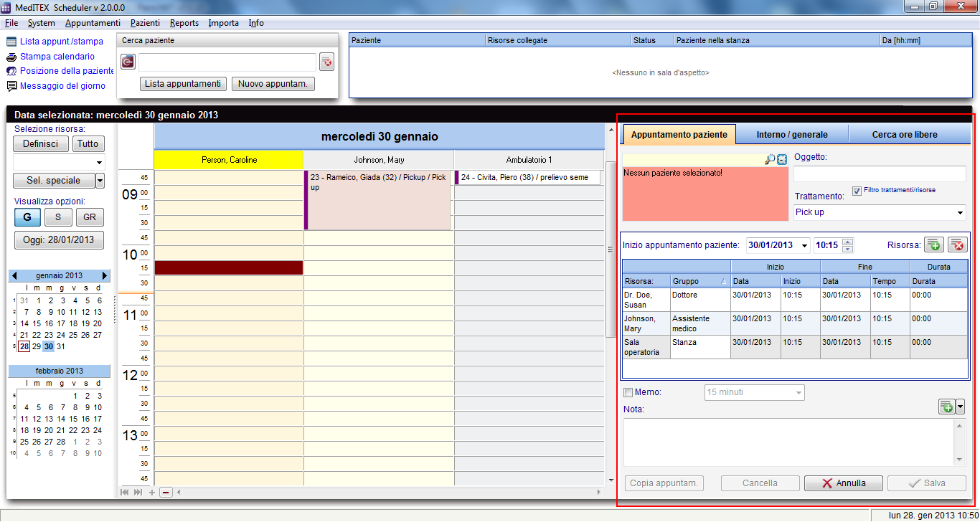980x522 pixels.
Task: Open the resource selection combo box
Action: [59, 162]
